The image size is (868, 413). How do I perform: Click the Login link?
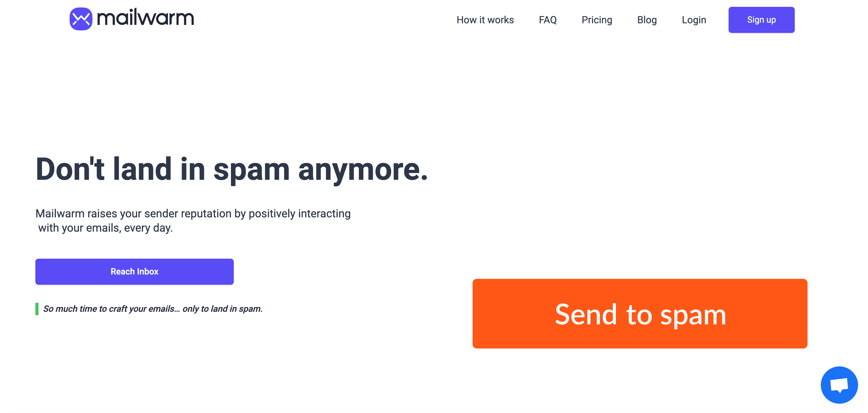click(x=694, y=20)
